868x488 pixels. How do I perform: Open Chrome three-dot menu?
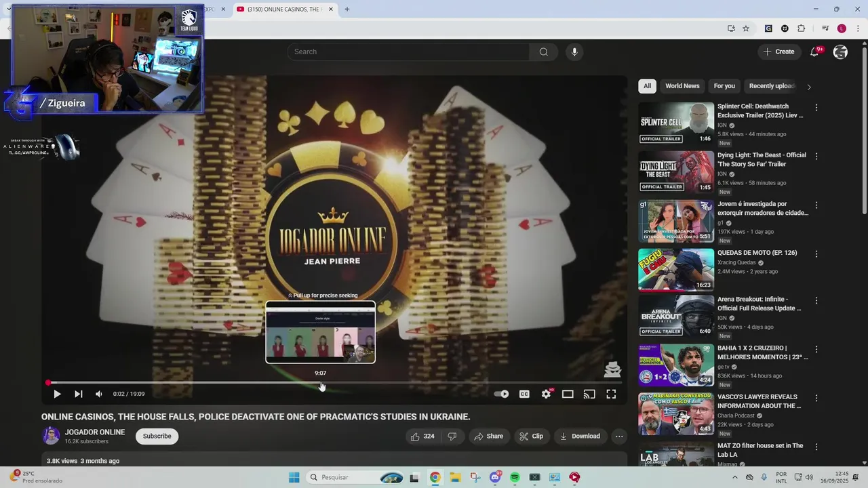pos(858,28)
